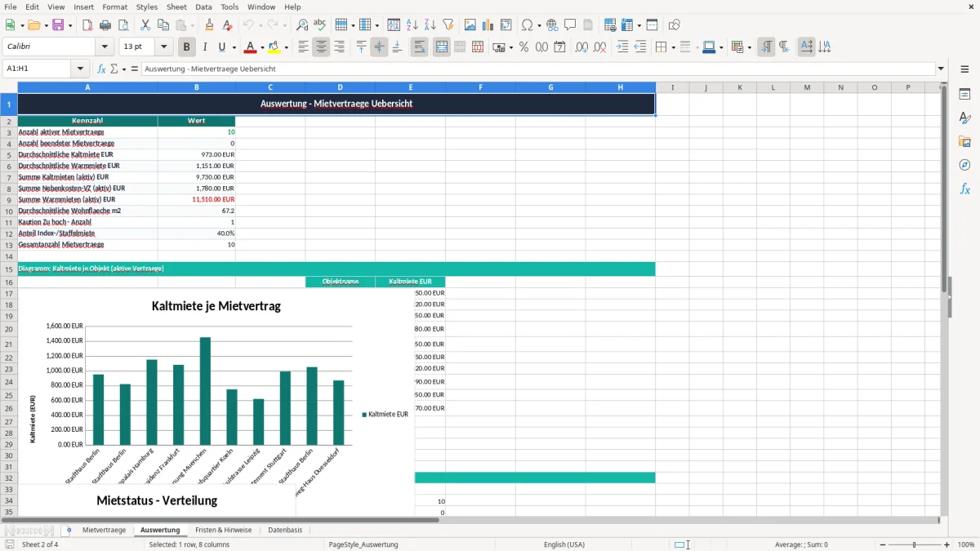980x551 pixels.
Task: Open the Font Size dropdown
Action: coord(163,47)
